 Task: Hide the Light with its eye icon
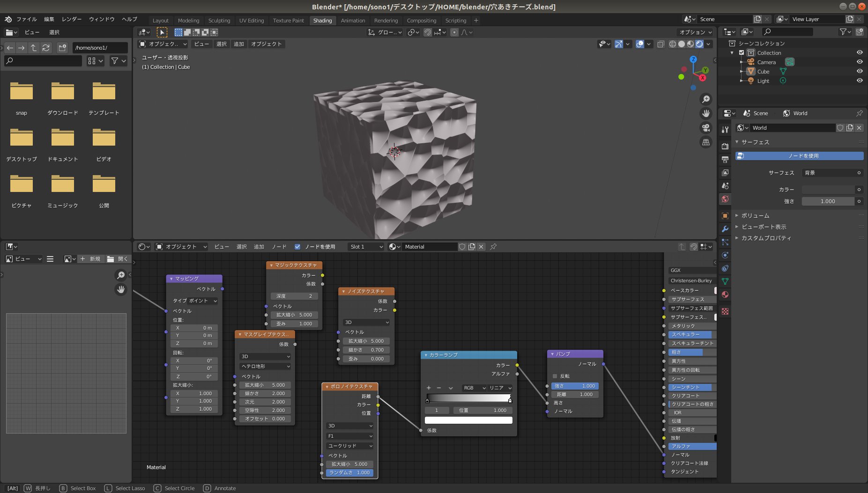pos(860,81)
